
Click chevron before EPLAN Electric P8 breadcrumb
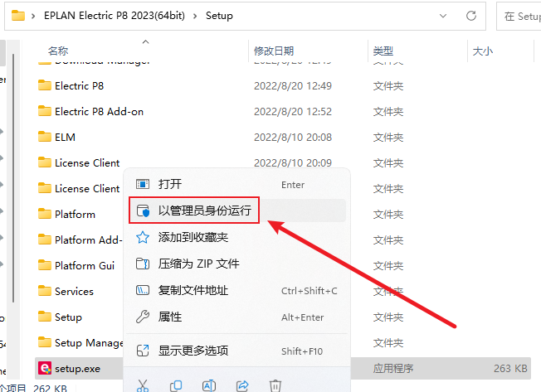tap(33, 16)
